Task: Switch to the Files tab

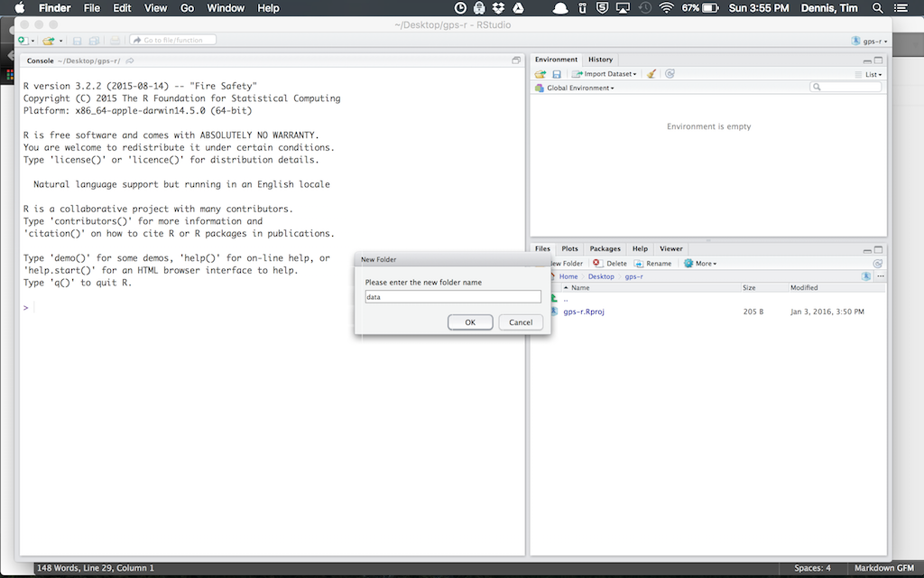Action: pos(542,249)
